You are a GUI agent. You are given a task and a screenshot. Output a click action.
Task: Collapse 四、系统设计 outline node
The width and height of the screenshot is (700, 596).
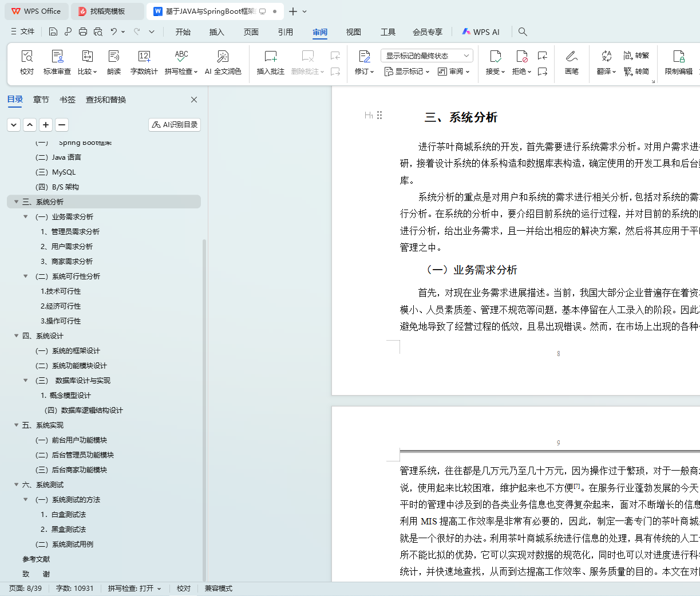point(17,336)
